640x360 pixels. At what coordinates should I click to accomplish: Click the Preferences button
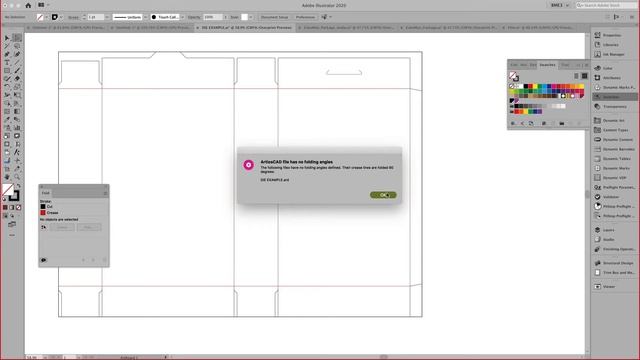[x=305, y=17]
